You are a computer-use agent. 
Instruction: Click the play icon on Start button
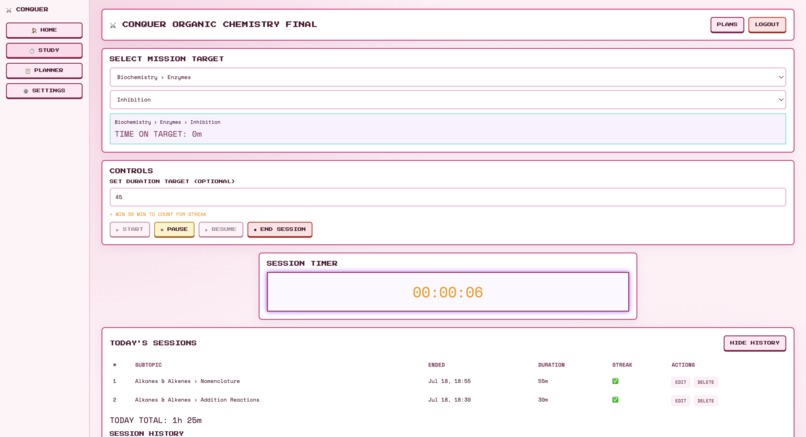point(117,229)
